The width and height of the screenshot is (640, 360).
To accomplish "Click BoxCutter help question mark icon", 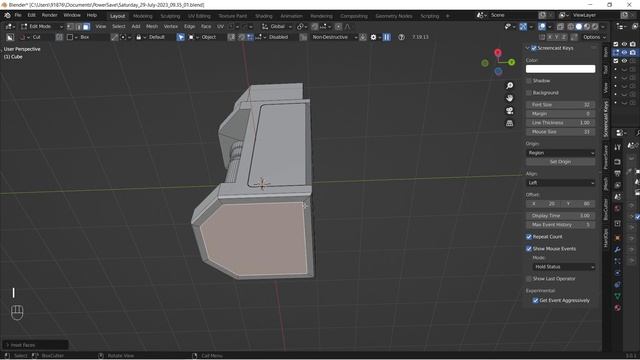I will pyautogui.click(x=401, y=37).
